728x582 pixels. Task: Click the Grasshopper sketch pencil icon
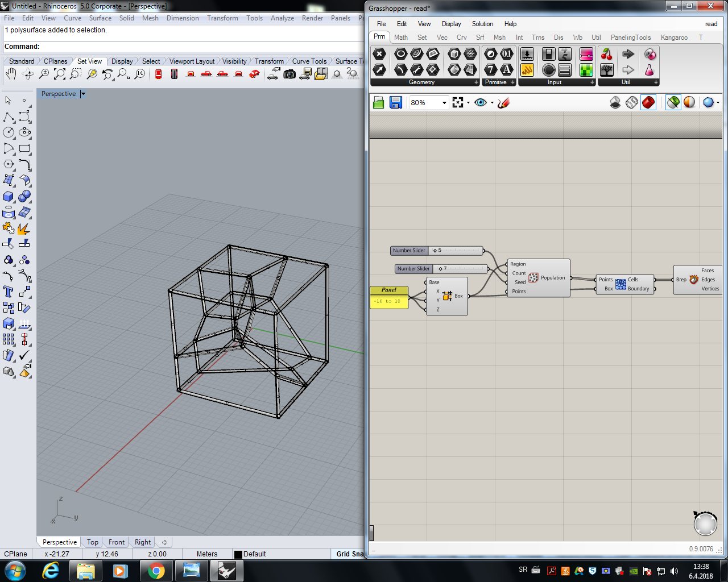point(503,102)
